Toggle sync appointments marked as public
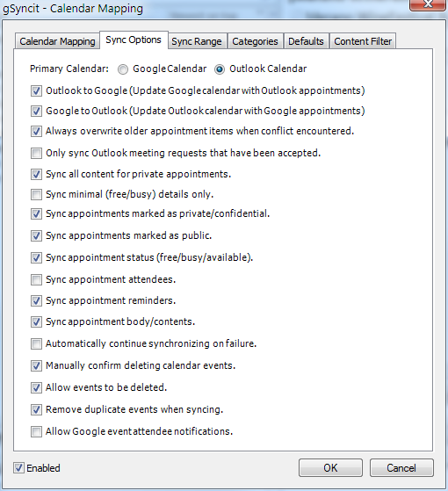The height and width of the screenshot is (491, 448). 36,235
